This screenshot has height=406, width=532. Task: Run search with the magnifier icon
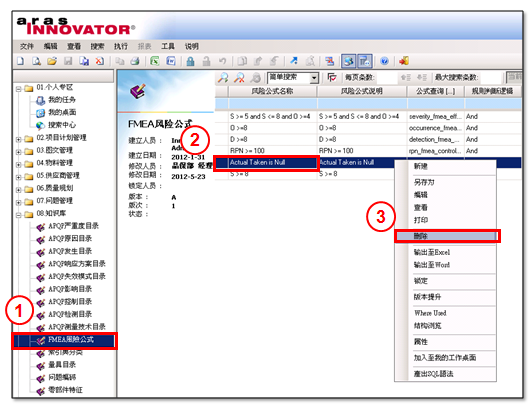[223, 78]
